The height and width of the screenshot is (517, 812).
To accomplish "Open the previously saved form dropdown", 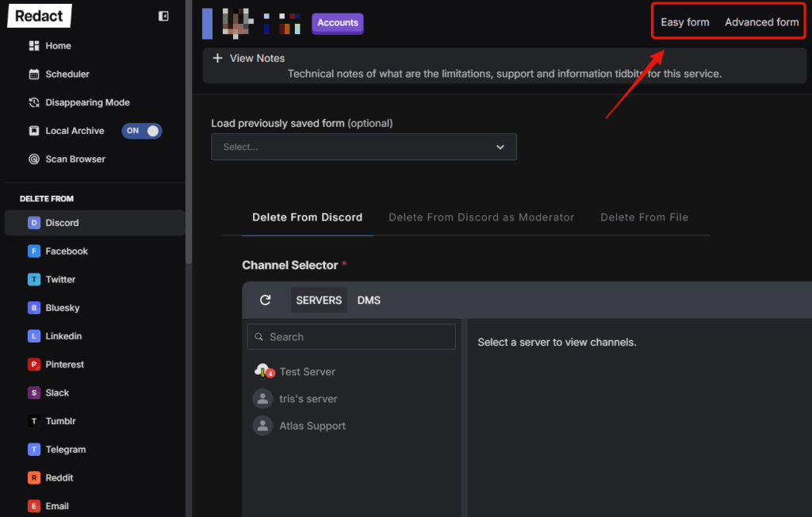I will [363, 147].
